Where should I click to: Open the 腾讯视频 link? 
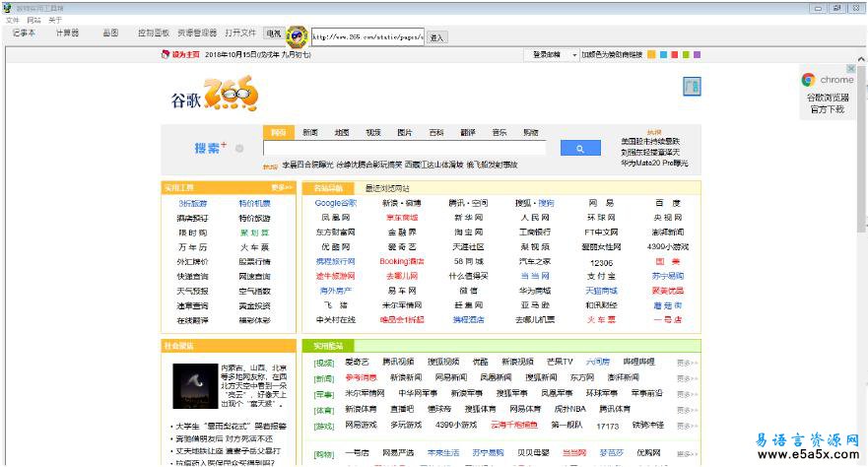coord(398,362)
